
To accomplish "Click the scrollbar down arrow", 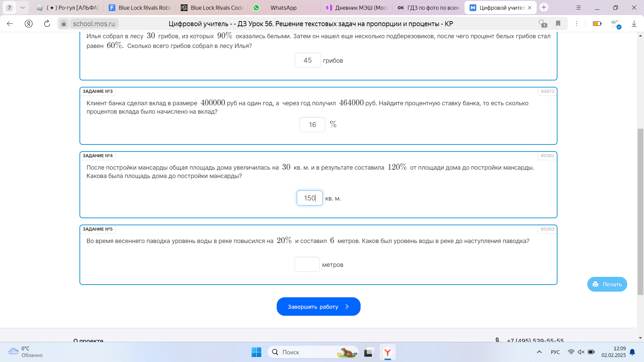I will pyautogui.click(x=640, y=338).
